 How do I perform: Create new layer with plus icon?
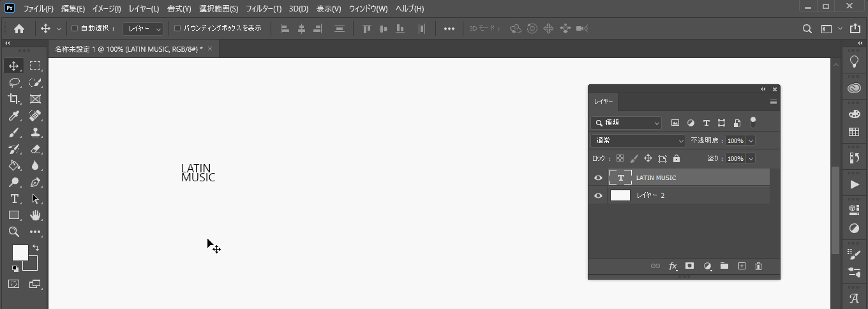[x=742, y=266]
